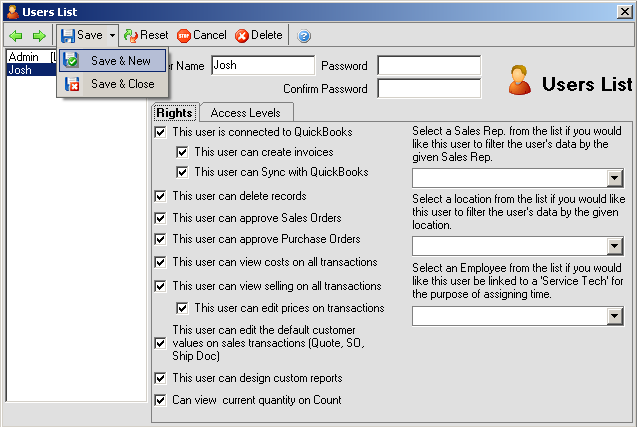This screenshot has height=427, width=637.
Task: Open the location filter dropdown
Action: click(614, 246)
